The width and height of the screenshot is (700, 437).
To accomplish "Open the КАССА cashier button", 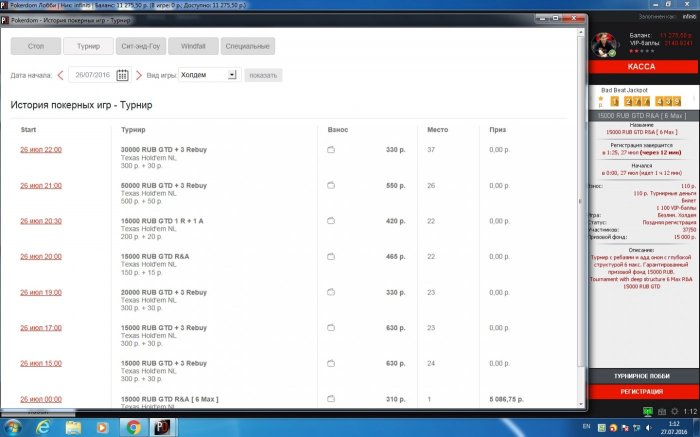I will pos(642,67).
